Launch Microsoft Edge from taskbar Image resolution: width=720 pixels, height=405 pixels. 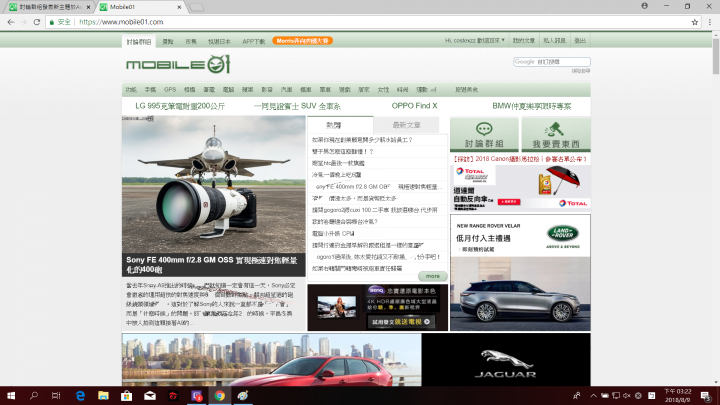pos(80,395)
